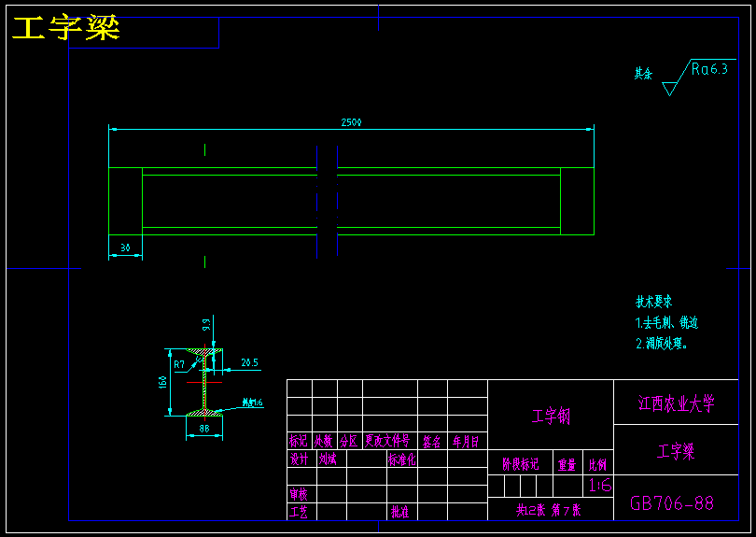Click the 9.9 dimension on cross-section

point(206,324)
